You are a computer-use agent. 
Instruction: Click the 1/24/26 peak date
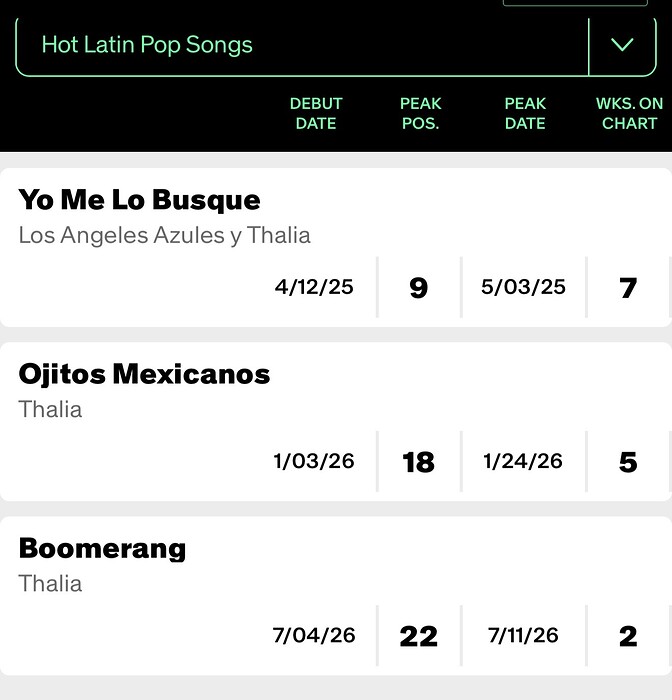[523, 461]
